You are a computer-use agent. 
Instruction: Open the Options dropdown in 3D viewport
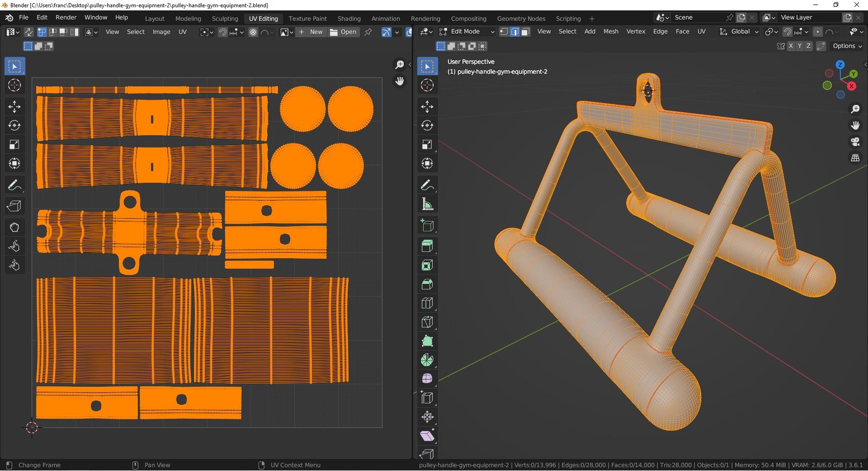click(847, 46)
